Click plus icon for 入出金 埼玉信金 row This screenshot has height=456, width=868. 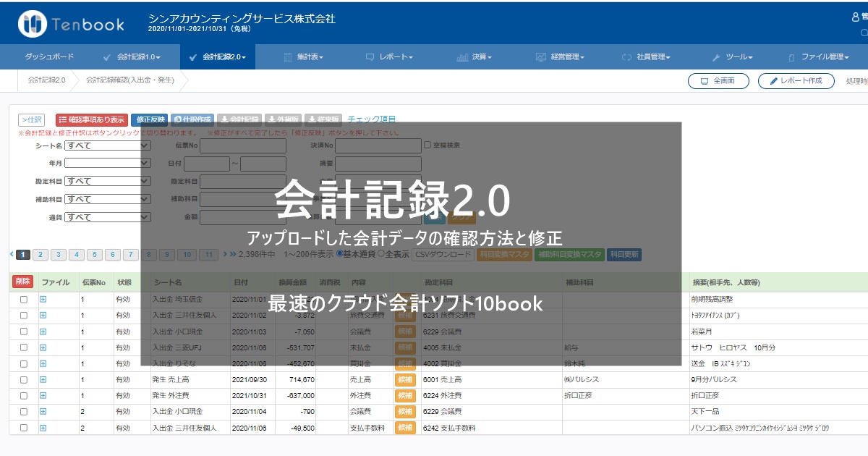tap(43, 299)
